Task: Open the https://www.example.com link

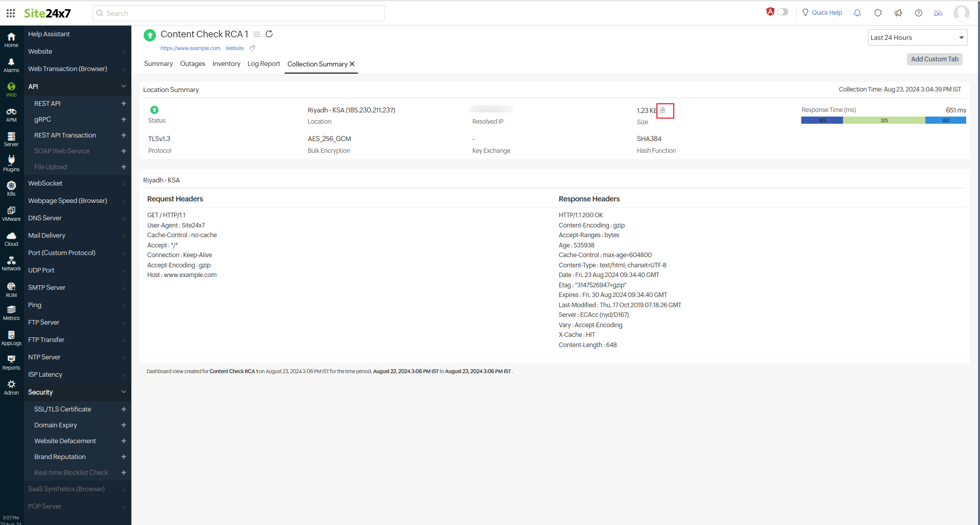Action: (190, 49)
